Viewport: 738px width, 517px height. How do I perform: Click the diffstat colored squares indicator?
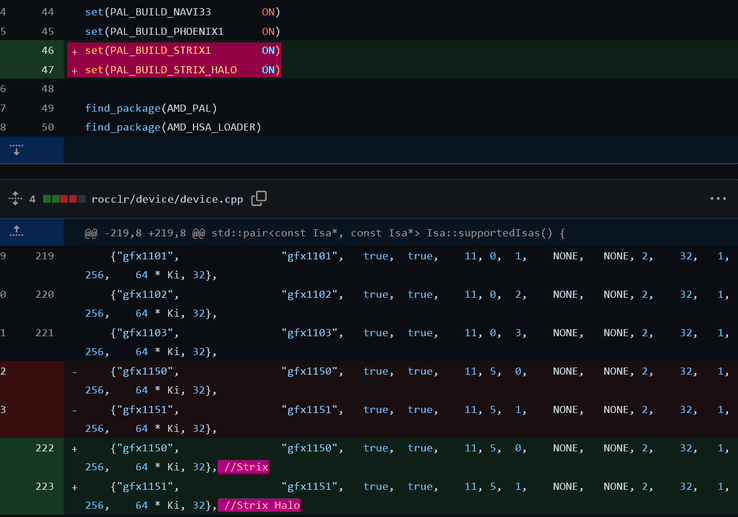click(63, 199)
